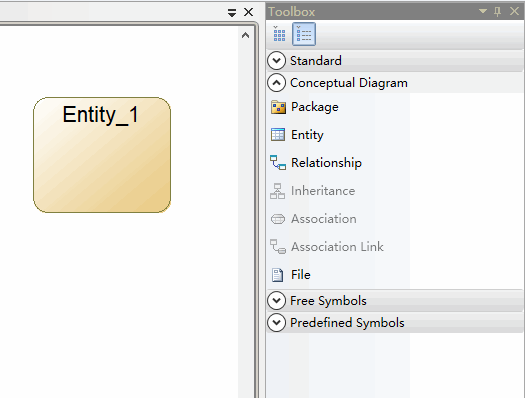This screenshot has height=398, width=525.
Task: Click the Free Symbols section title
Action: point(328,301)
